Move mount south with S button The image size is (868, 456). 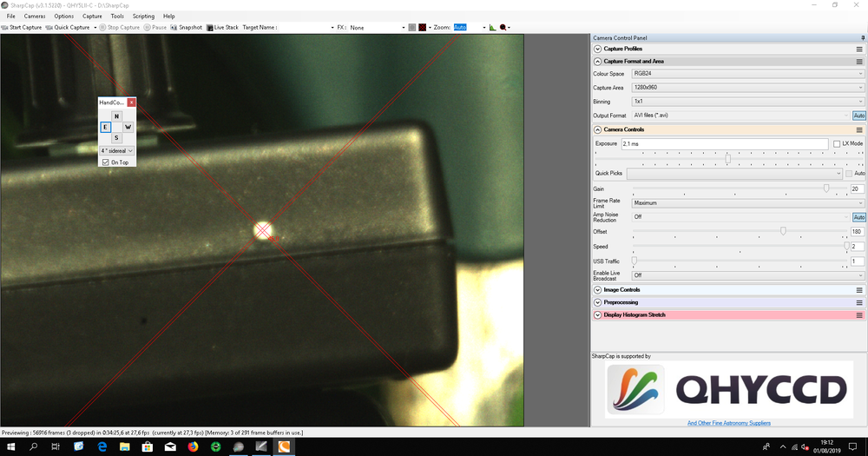116,138
